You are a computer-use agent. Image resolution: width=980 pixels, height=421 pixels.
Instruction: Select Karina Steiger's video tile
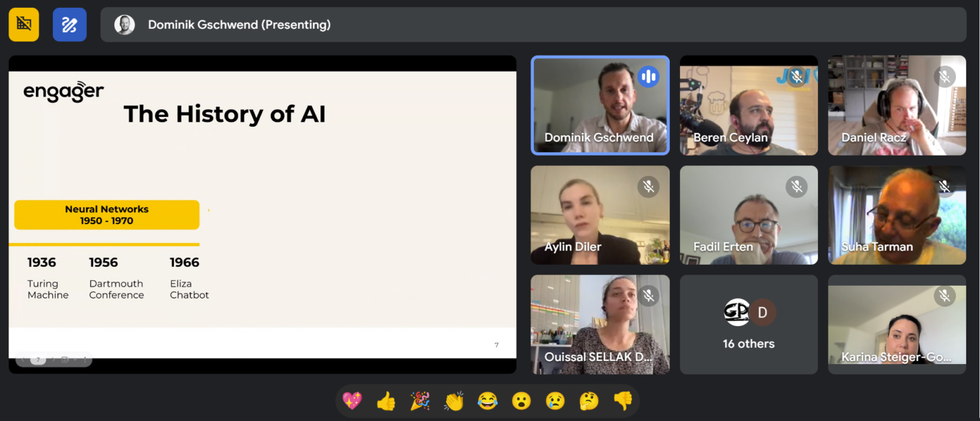click(x=897, y=324)
